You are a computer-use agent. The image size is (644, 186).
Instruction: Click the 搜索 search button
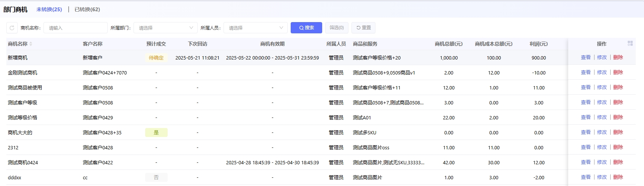coord(306,28)
